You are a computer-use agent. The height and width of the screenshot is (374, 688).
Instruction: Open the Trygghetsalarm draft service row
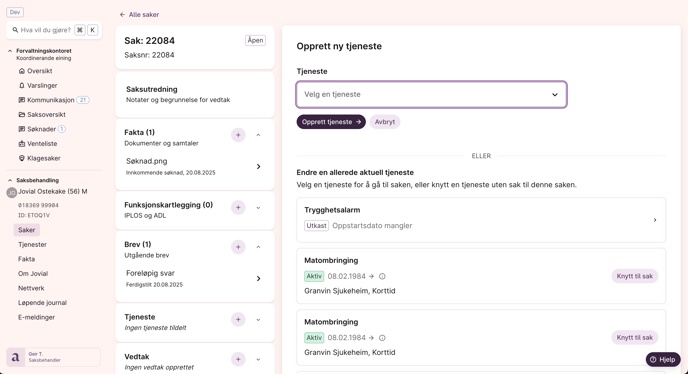click(x=481, y=220)
